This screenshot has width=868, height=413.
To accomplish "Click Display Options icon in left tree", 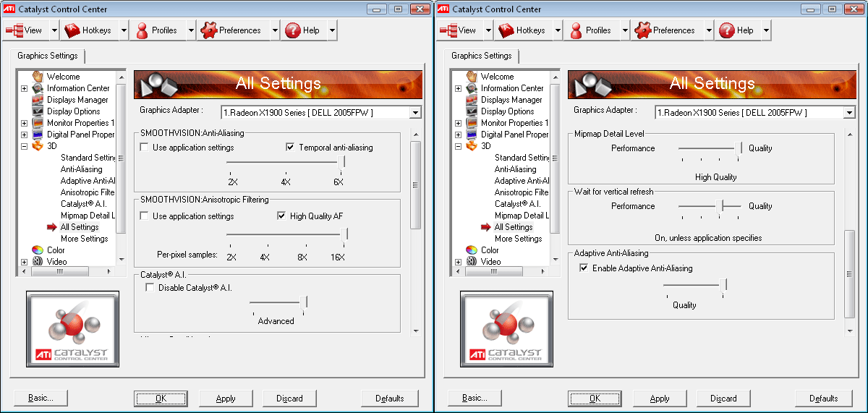I will coord(38,111).
